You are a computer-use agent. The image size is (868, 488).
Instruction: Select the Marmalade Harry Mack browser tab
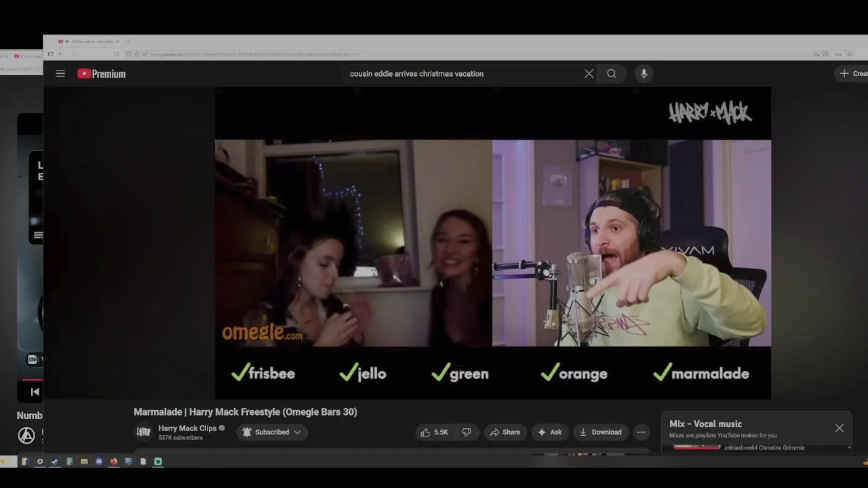pos(88,41)
